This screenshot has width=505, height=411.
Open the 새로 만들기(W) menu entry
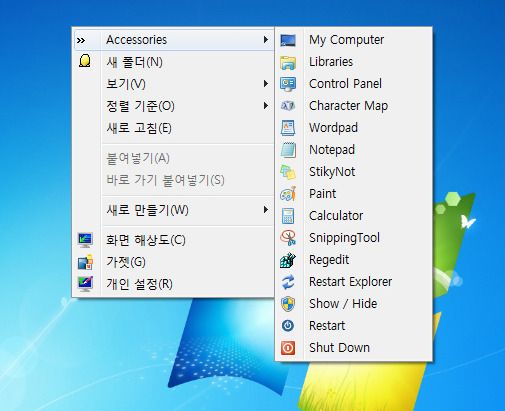[173, 210]
